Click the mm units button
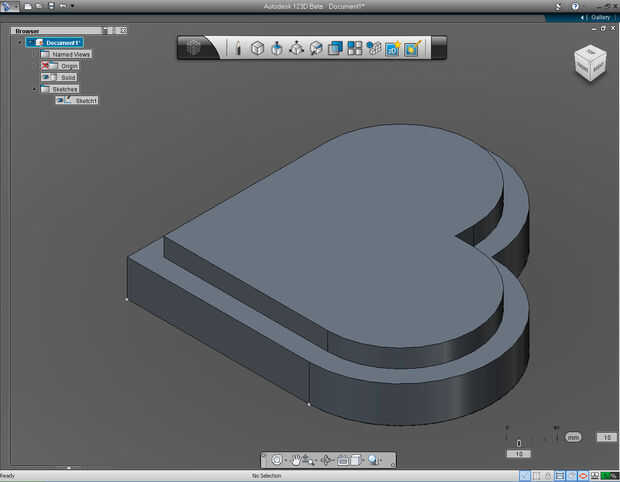The width and height of the screenshot is (620, 482). pos(573,437)
